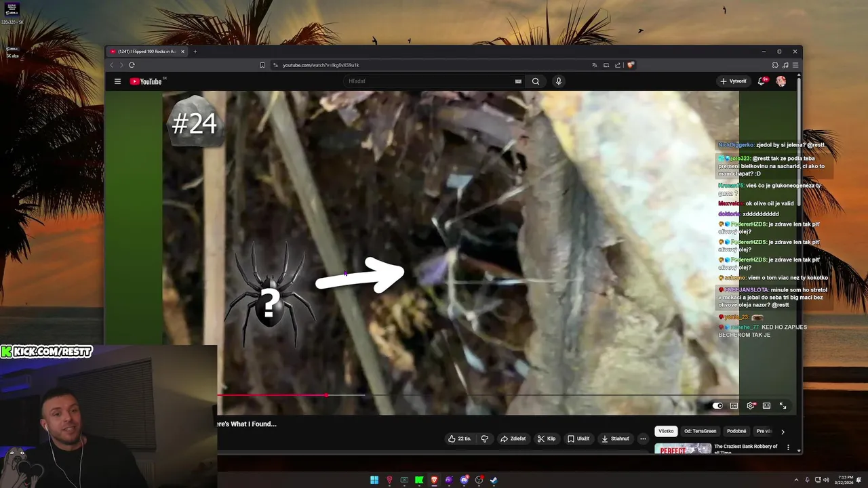The height and width of the screenshot is (488, 868).
Task: Seek on the red video progress bar
Action: [x=478, y=394]
